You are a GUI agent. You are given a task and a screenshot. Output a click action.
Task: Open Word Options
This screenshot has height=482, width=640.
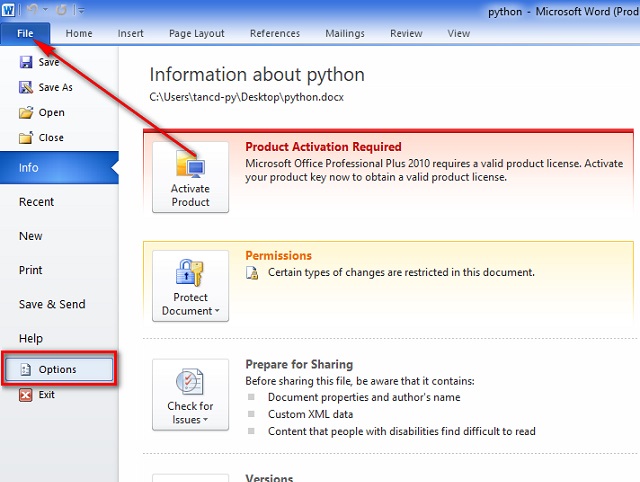click(58, 369)
